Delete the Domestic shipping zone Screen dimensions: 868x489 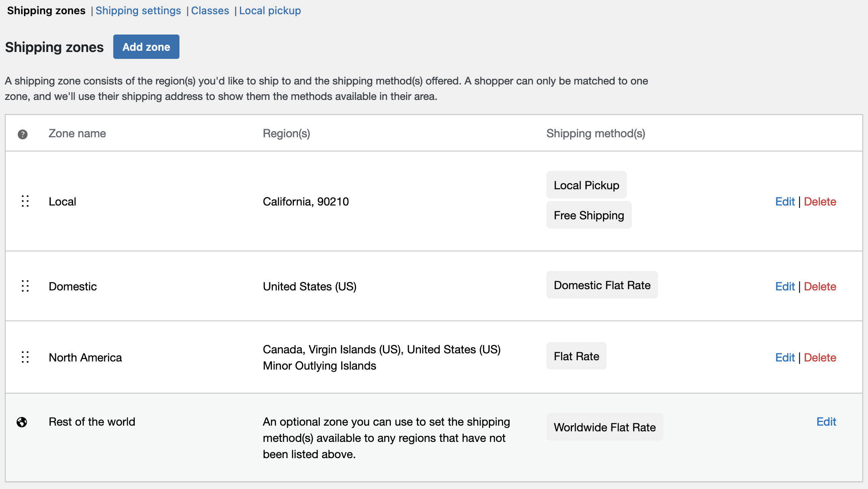[820, 286]
